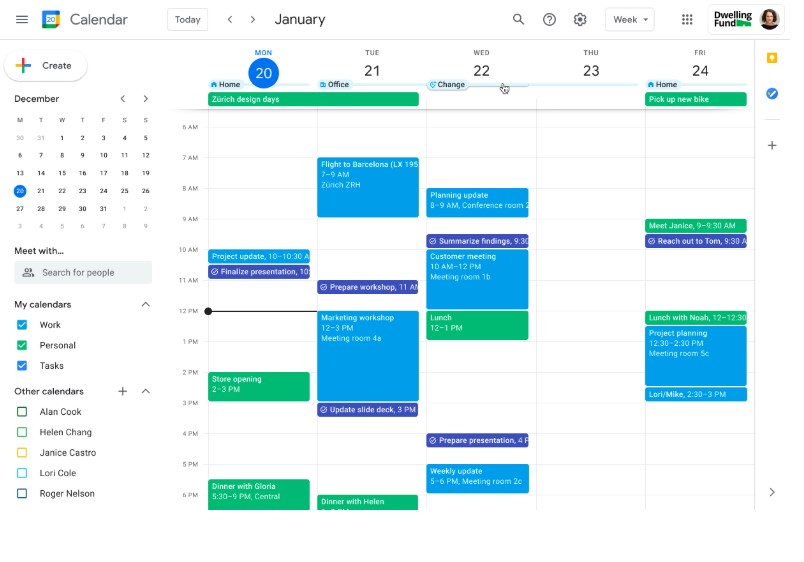804x562 pixels.
Task: Select Wednesday 22 day header
Action: click(x=481, y=70)
